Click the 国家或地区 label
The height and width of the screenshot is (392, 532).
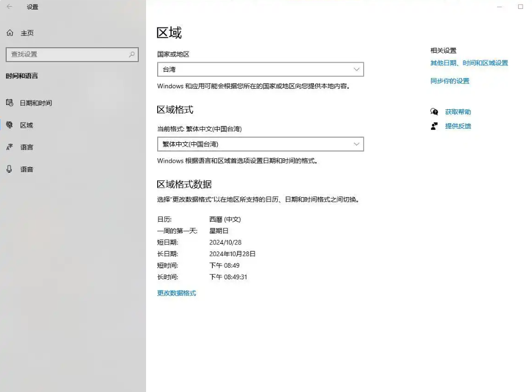173,54
